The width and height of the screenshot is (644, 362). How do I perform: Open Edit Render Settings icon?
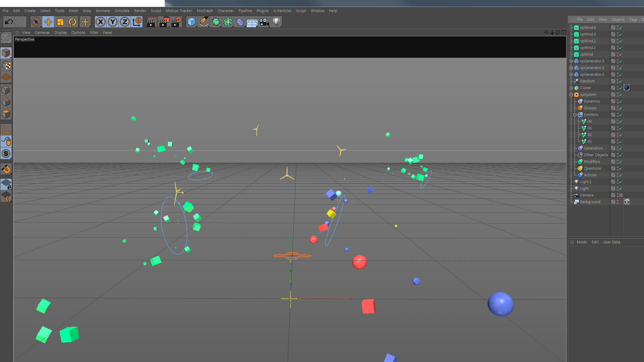pos(176,22)
